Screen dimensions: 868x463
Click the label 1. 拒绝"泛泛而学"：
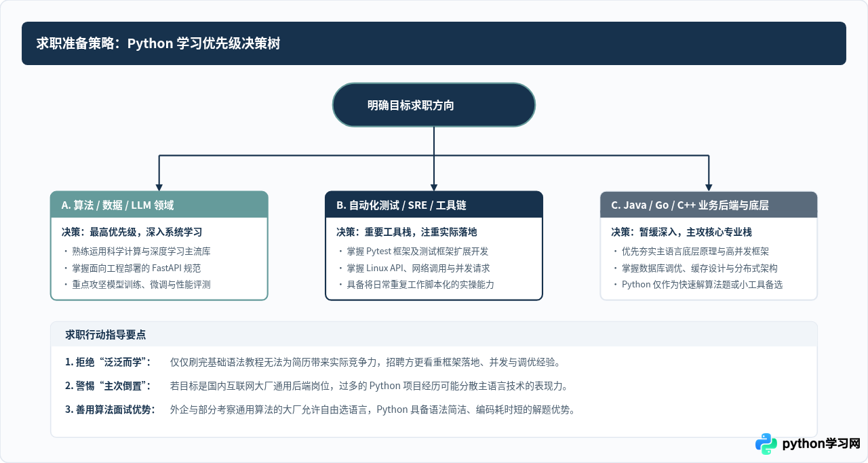(109, 362)
